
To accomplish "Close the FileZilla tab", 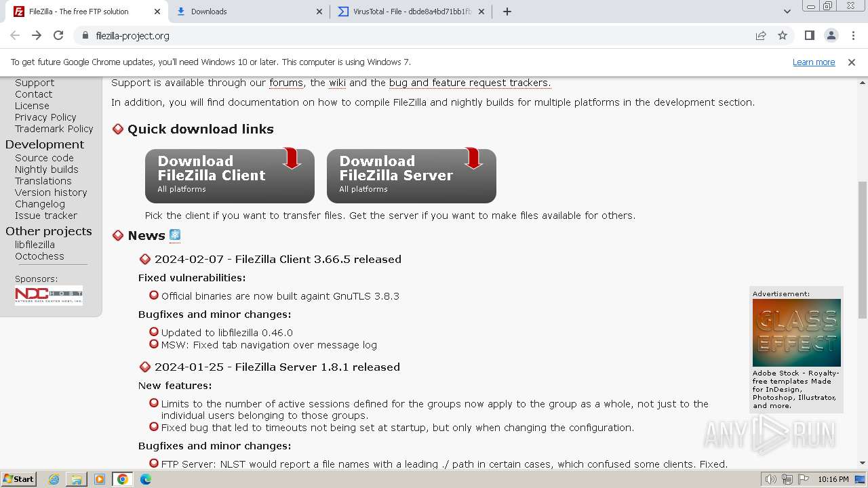I will (157, 12).
